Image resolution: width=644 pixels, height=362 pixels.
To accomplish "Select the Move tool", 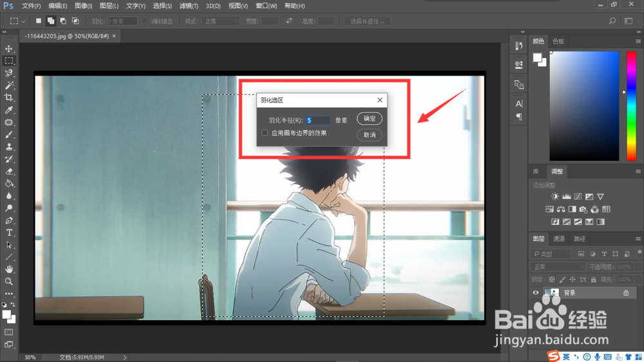I will [x=8, y=48].
